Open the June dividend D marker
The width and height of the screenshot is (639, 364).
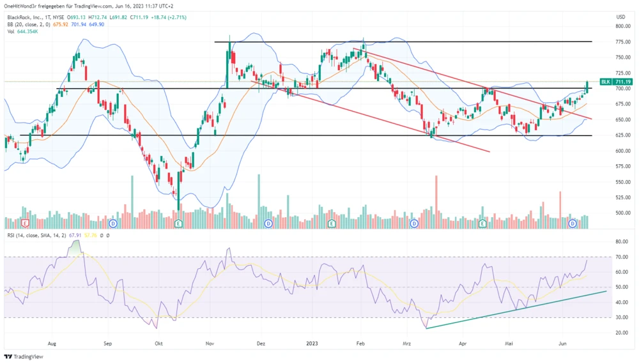click(x=573, y=224)
